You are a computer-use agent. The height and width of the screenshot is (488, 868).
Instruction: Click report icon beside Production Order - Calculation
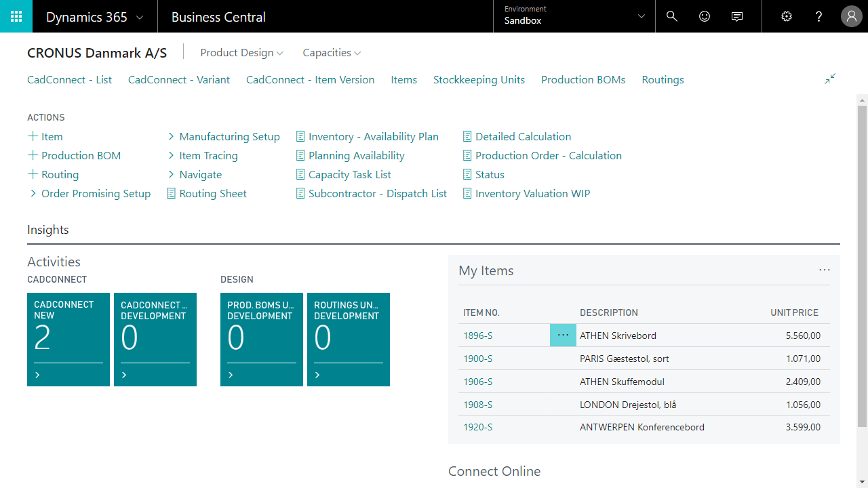coord(467,155)
